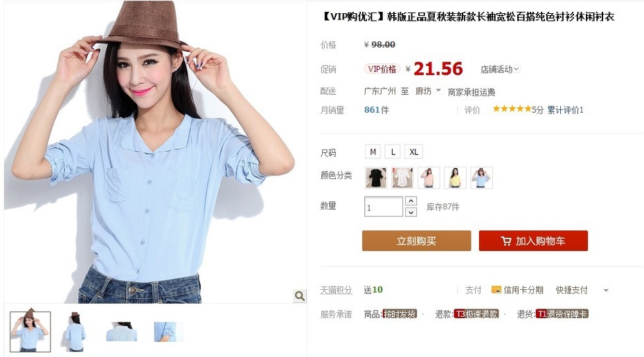Open the 廊坊 delivery destination dropdown

(x=427, y=91)
